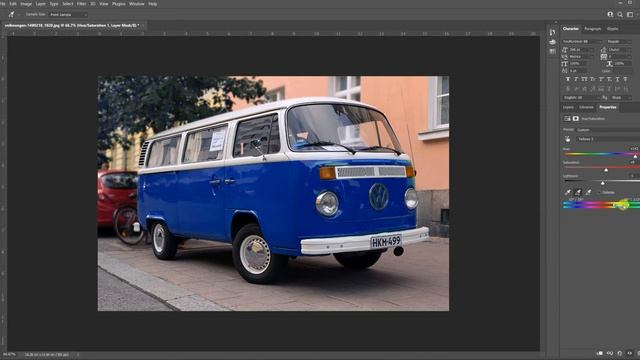Click the clip to layer icon
Viewport: 640px width, 360px height.
600,353
